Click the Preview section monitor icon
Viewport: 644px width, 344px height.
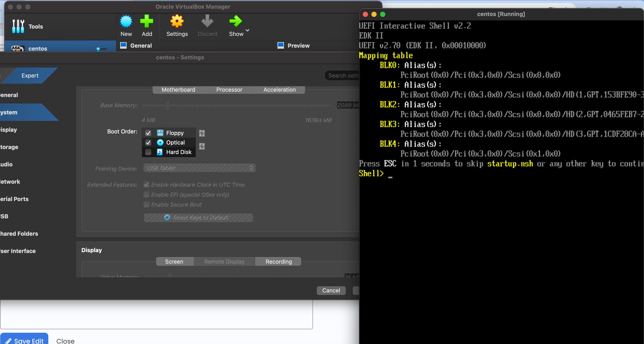point(281,45)
